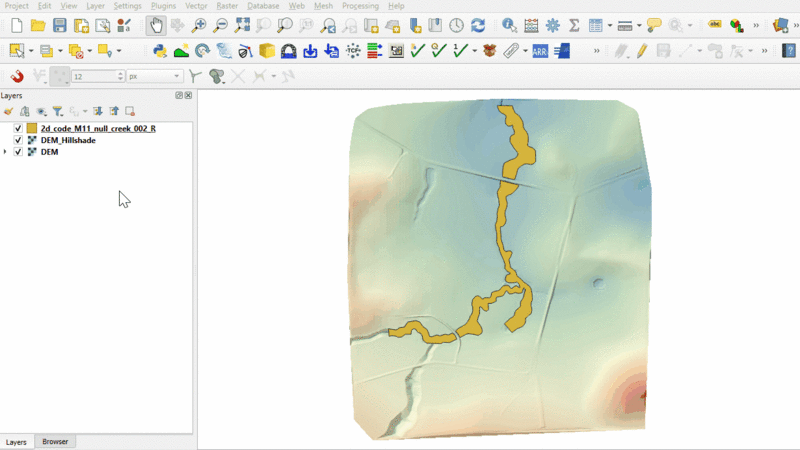Image resolution: width=800 pixels, height=450 pixels.
Task: Click the Save Project icon
Action: [60, 25]
